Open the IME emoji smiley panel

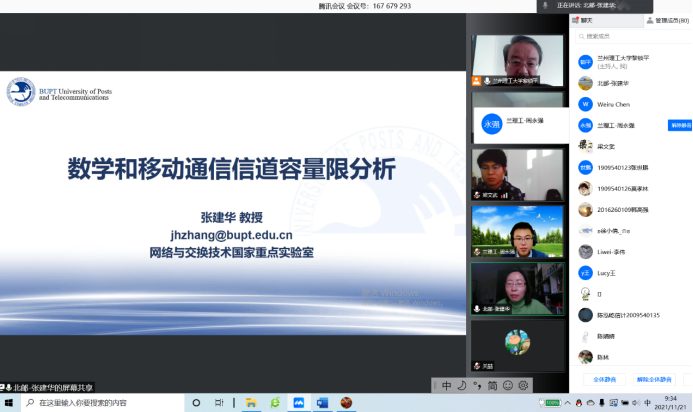click(x=508, y=385)
